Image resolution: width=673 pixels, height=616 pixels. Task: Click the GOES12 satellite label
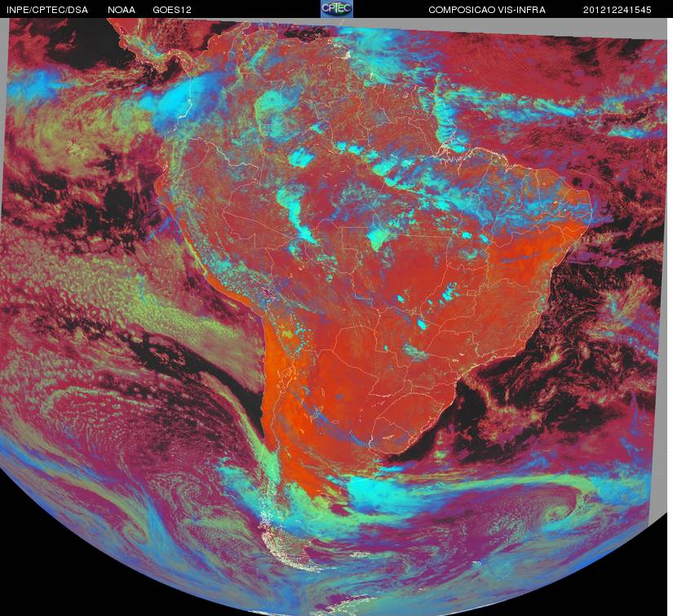pyautogui.click(x=172, y=10)
